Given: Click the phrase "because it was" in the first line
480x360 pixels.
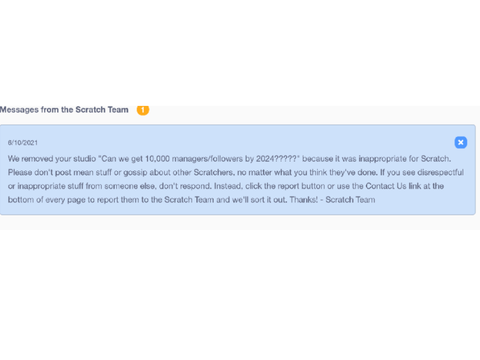Looking at the screenshot, I should pos(329,159).
